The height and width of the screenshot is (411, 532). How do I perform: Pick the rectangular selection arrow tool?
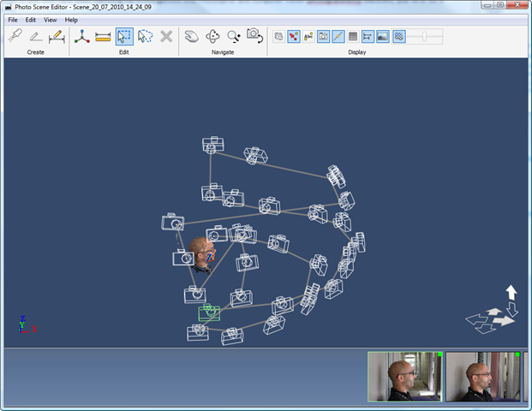[x=124, y=37]
